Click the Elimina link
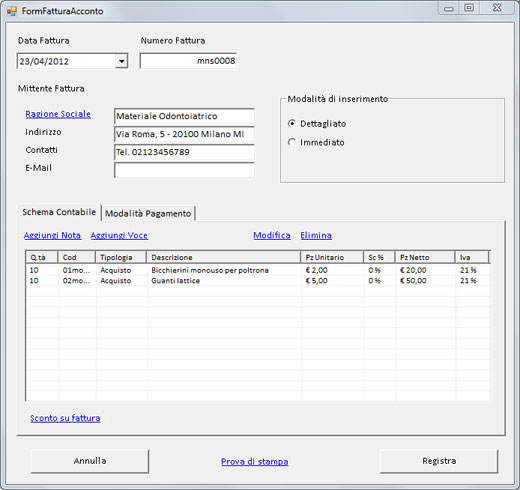The height and width of the screenshot is (490, 520). click(x=316, y=235)
